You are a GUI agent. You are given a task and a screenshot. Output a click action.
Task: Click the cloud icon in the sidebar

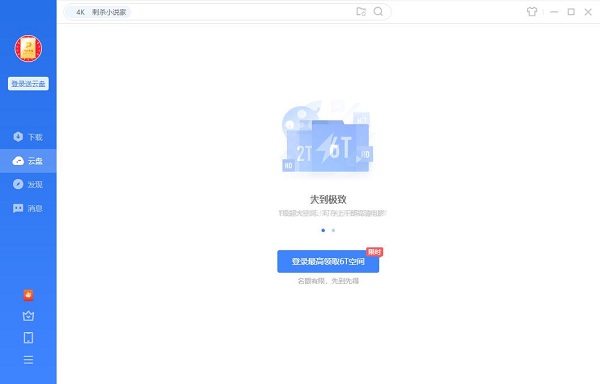coord(18,161)
